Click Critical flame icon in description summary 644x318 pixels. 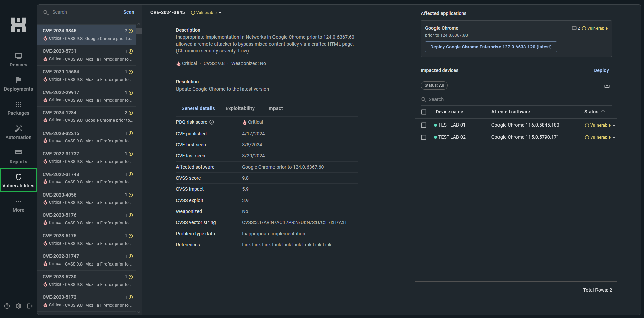(179, 63)
